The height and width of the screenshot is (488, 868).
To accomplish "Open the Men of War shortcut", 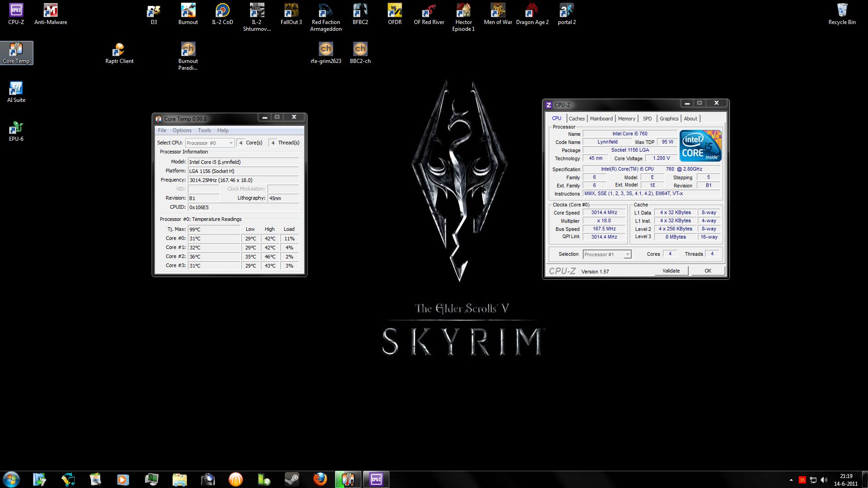I will coord(498,14).
